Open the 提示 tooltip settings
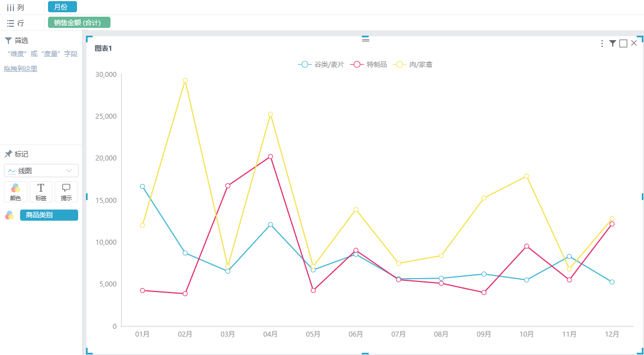644x355 pixels. [66, 192]
